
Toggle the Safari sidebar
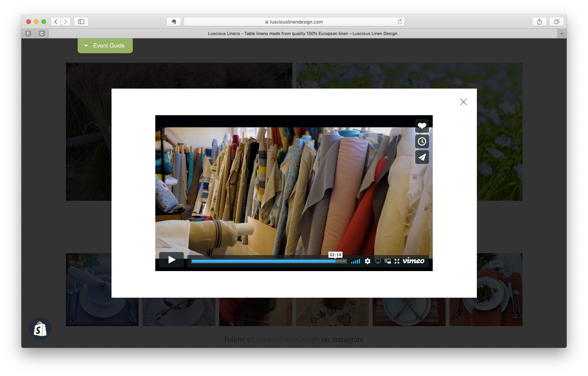[x=81, y=22]
